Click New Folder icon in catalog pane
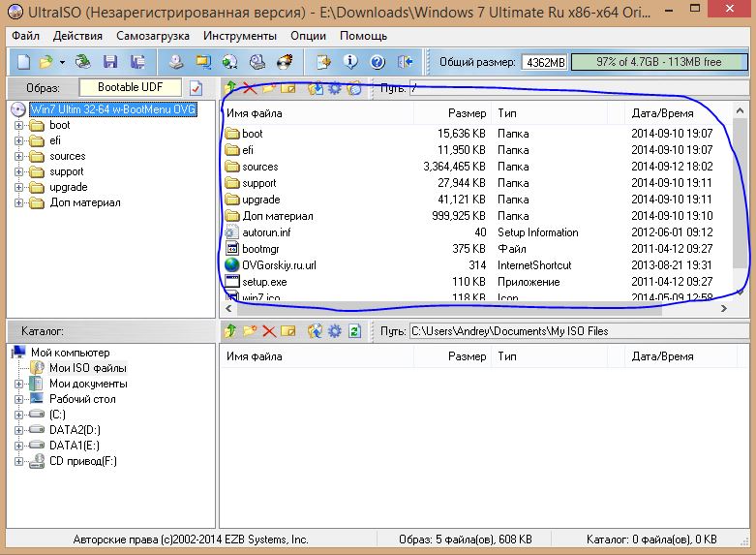 pos(250,331)
